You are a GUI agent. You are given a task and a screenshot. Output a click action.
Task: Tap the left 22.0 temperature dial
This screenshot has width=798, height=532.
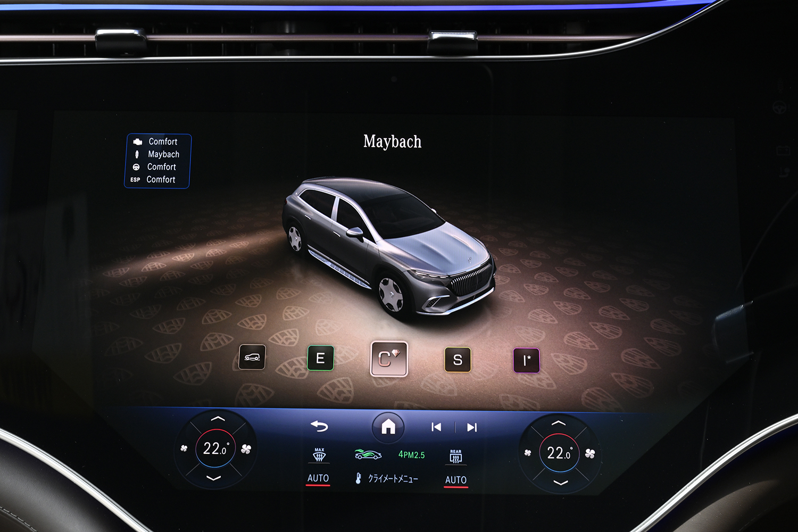215,448
